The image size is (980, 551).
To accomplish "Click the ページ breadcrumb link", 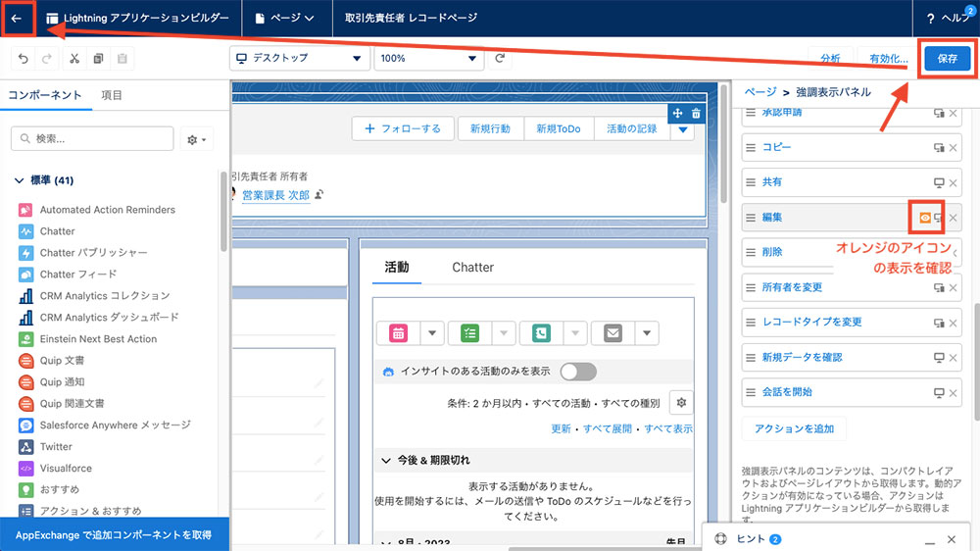I will (x=760, y=92).
